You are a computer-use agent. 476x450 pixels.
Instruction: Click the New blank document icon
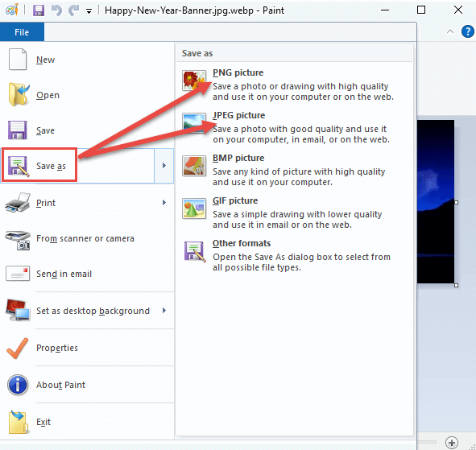pos(18,60)
